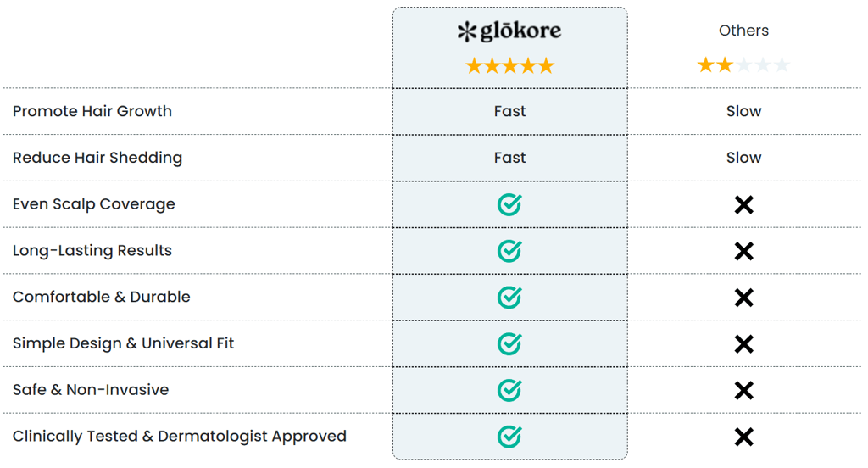Screen dimensions: 868x468
Task: Click the black X for Clinically Tested row
Action: coord(743,437)
